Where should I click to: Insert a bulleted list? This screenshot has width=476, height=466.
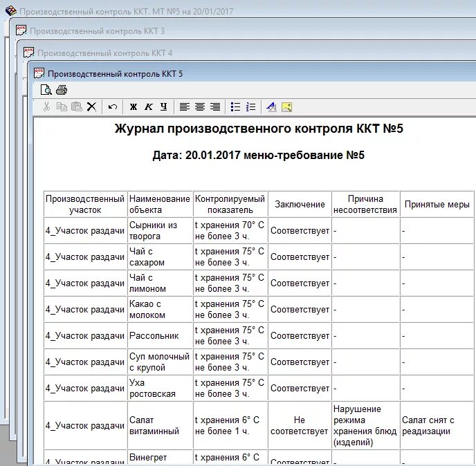(x=235, y=106)
